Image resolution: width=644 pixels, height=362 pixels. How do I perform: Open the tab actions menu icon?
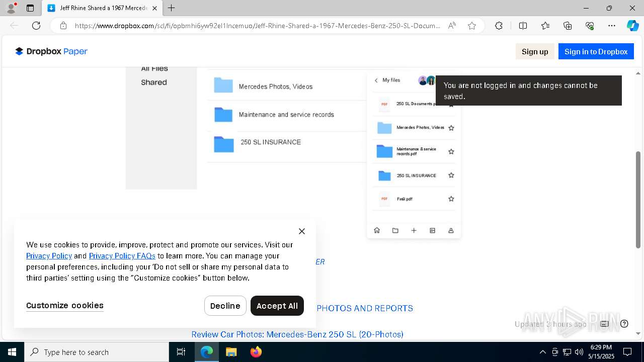click(30, 8)
